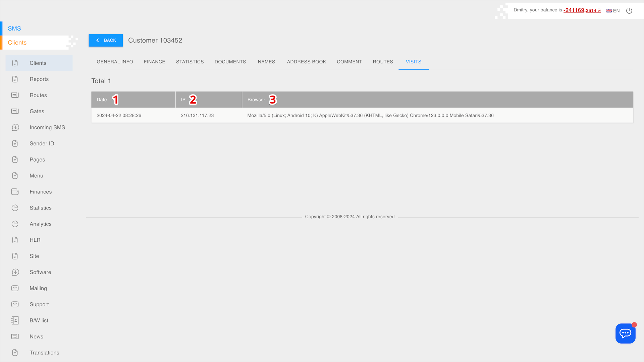Open the EN language selector

point(613,11)
